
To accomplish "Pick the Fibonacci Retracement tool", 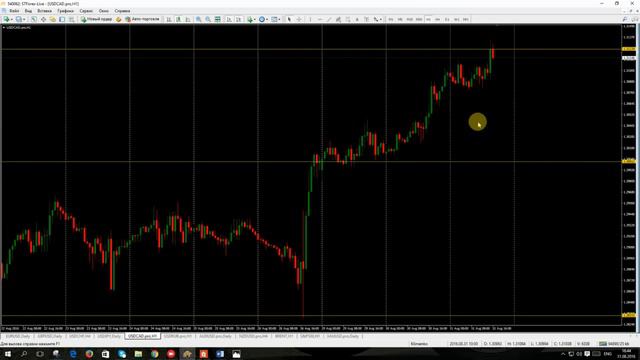I will [348, 19].
